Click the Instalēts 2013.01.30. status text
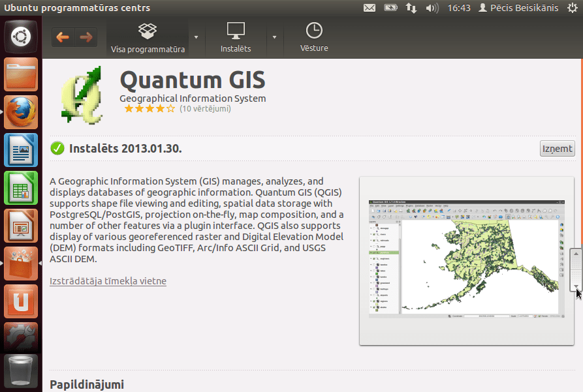Image resolution: width=583 pixels, height=392 pixels. 125,149
